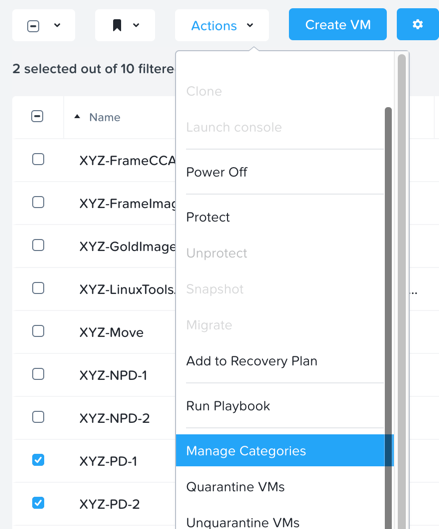The height and width of the screenshot is (529, 439).
Task: Uncheck the XYZ-PD-1 checkbox
Action: pyautogui.click(x=38, y=460)
